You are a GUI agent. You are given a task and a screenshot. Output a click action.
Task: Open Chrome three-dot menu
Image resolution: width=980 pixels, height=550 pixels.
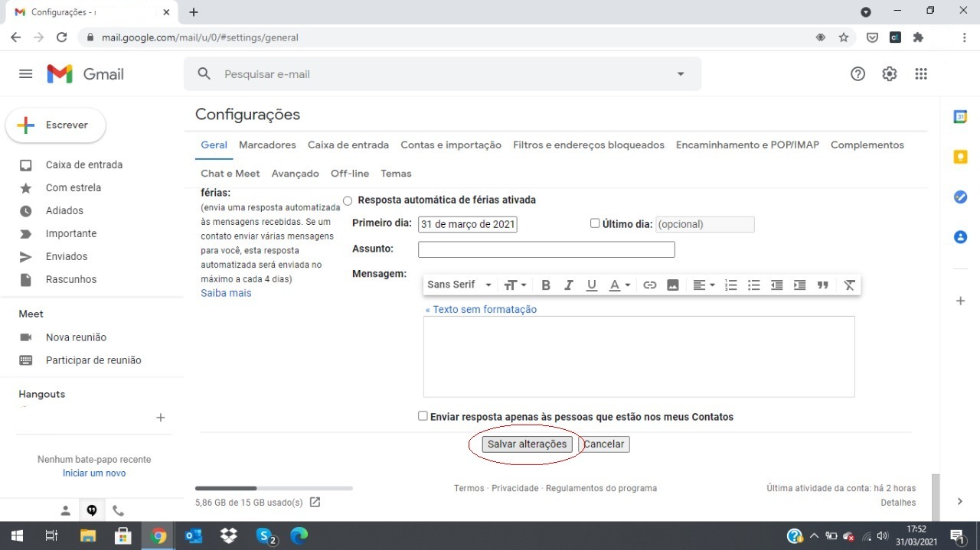pyautogui.click(x=964, y=37)
